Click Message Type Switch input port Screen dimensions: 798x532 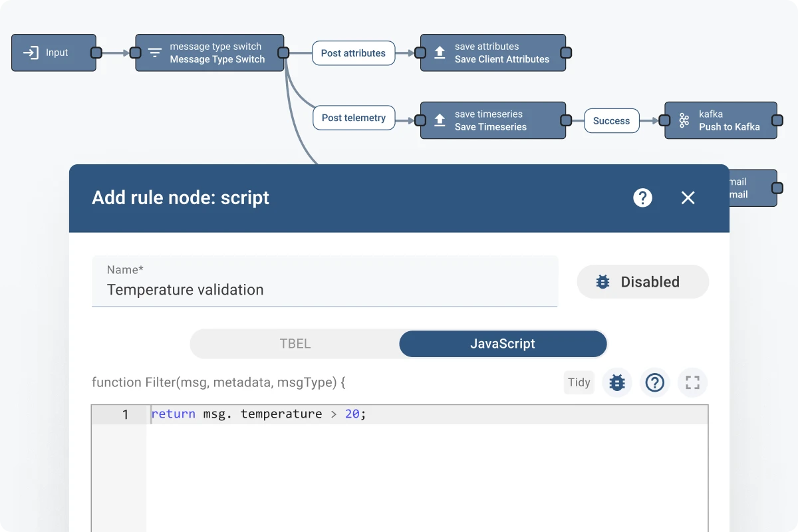coord(136,53)
